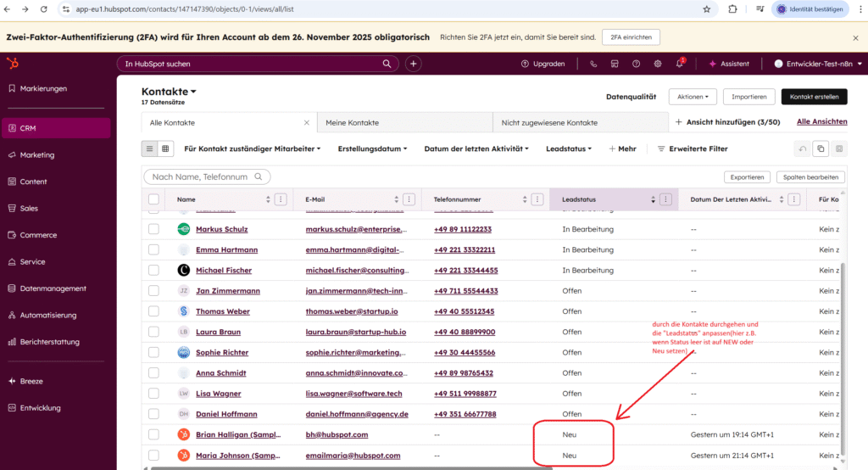
Task: Select Laura Braun row checkbox
Action: (x=154, y=332)
